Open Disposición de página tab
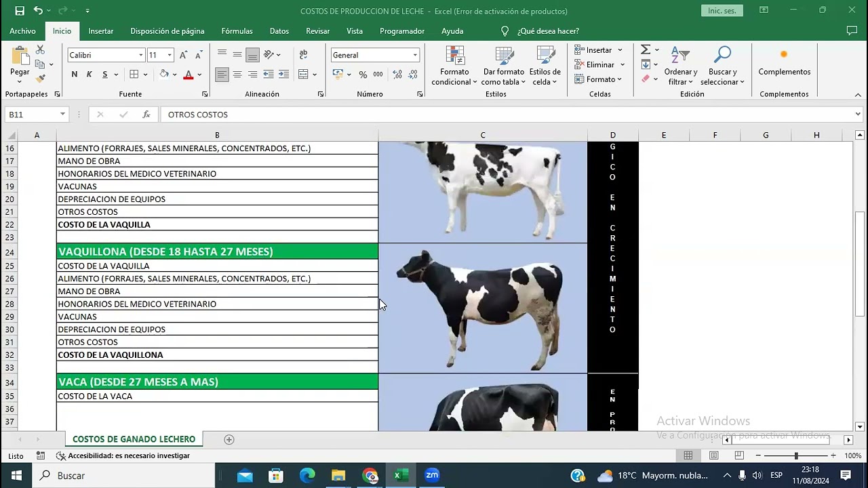 coord(167,31)
